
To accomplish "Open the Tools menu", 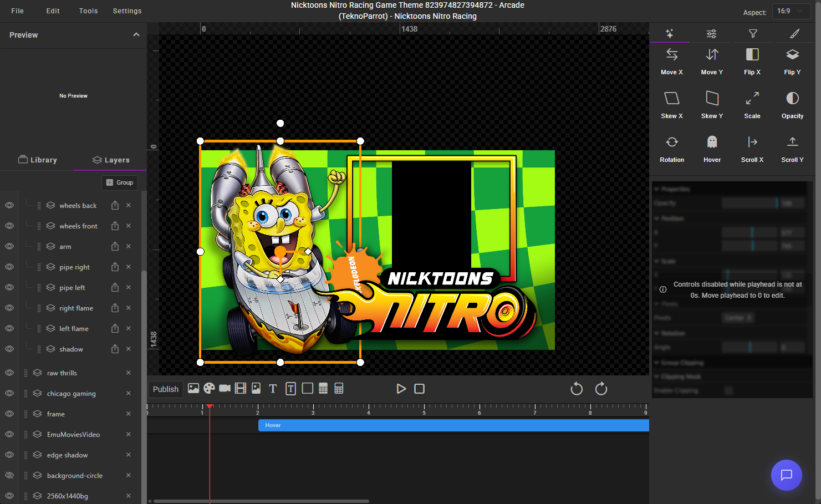I will point(88,11).
